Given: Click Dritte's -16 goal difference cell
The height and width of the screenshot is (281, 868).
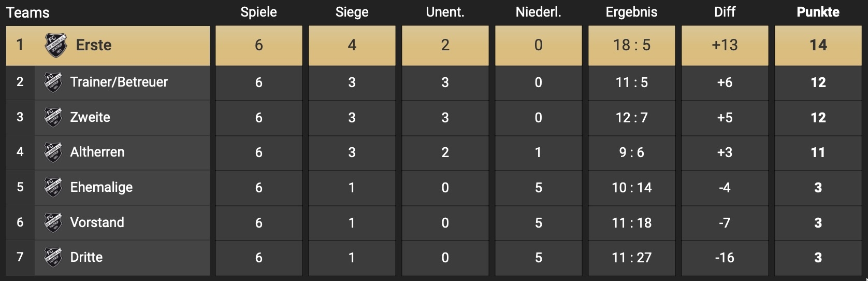Looking at the screenshot, I should click(x=725, y=258).
